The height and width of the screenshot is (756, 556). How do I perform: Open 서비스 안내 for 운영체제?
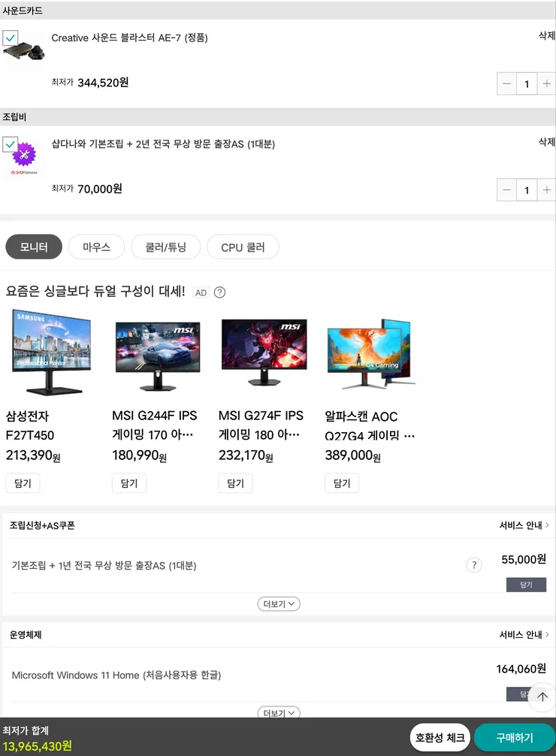pyautogui.click(x=524, y=634)
